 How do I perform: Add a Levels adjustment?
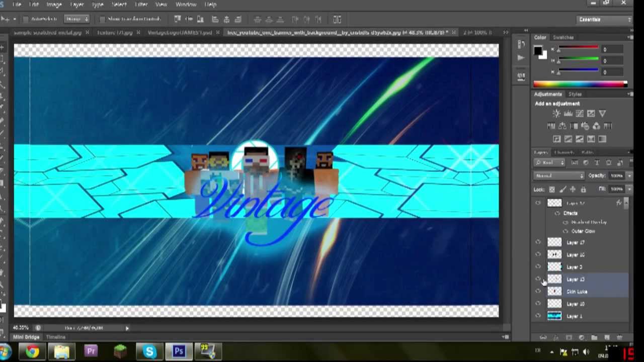pos(568,114)
